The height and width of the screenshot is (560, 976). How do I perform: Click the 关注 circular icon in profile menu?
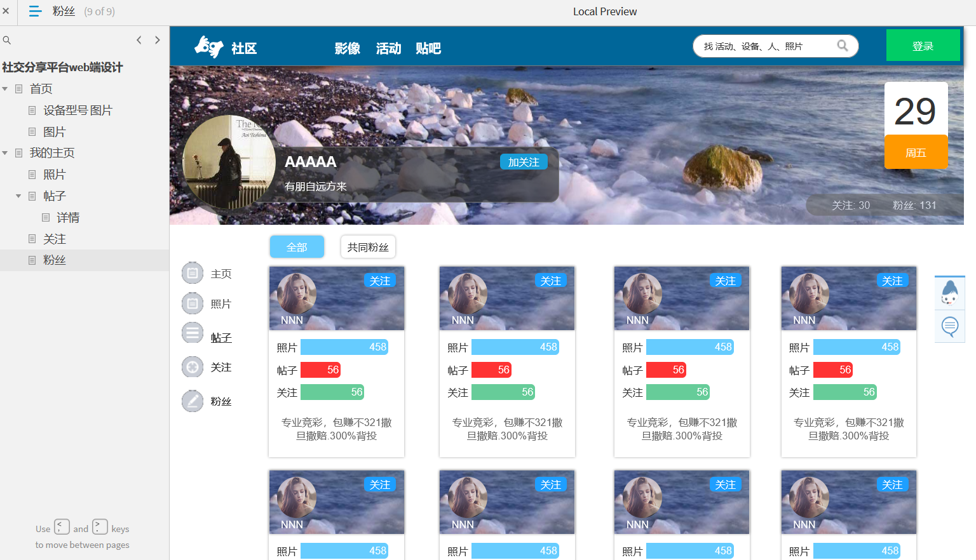point(193,367)
